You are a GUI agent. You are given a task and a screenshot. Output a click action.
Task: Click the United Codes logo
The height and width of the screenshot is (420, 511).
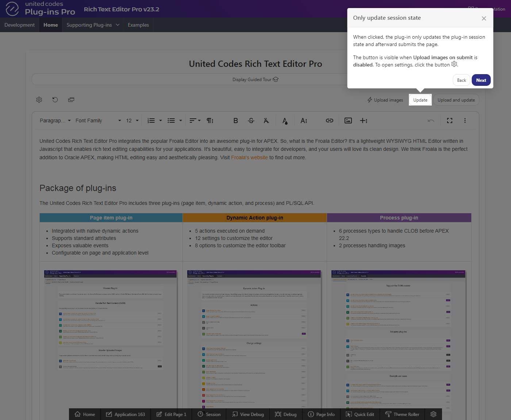click(x=41, y=8)
